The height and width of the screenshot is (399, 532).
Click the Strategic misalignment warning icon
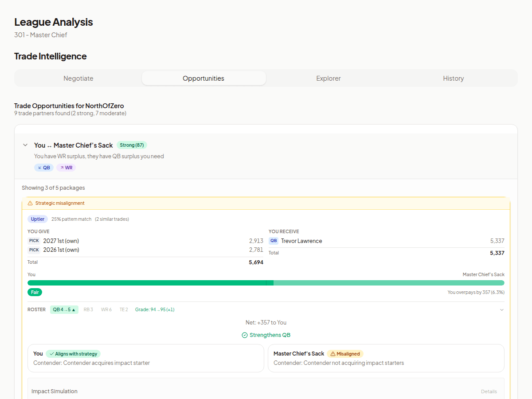pos(30,203)
